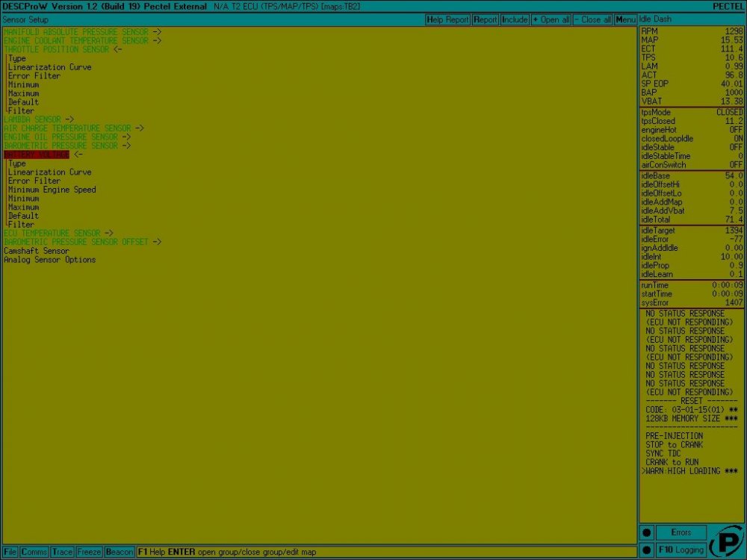
Task: Click the Include toolbar button
Action: (514, 19)
